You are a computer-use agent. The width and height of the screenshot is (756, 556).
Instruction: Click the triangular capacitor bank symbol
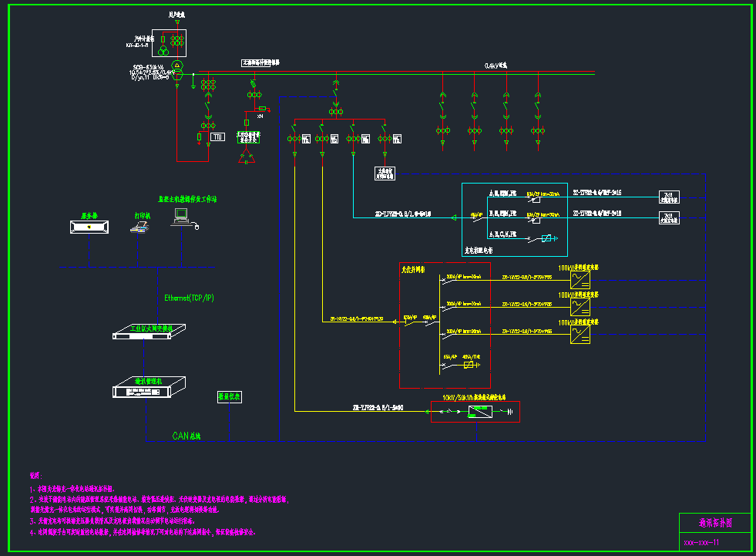click(247, 157)
